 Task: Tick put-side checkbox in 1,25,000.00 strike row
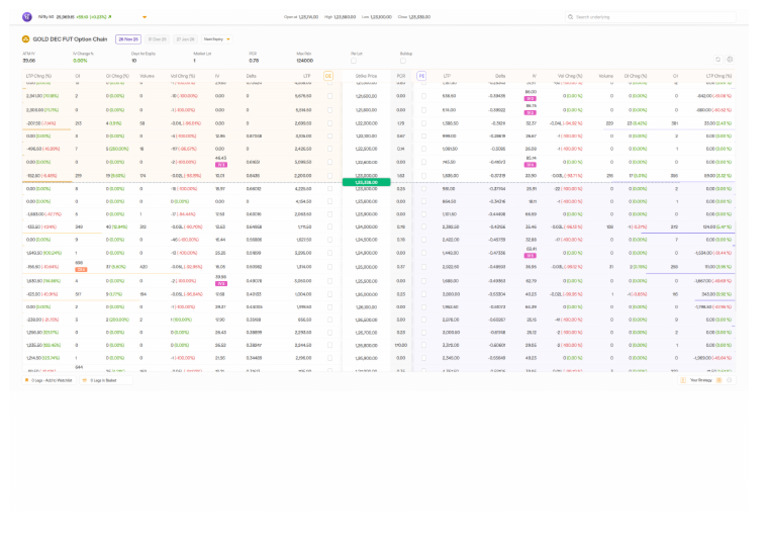424,267
